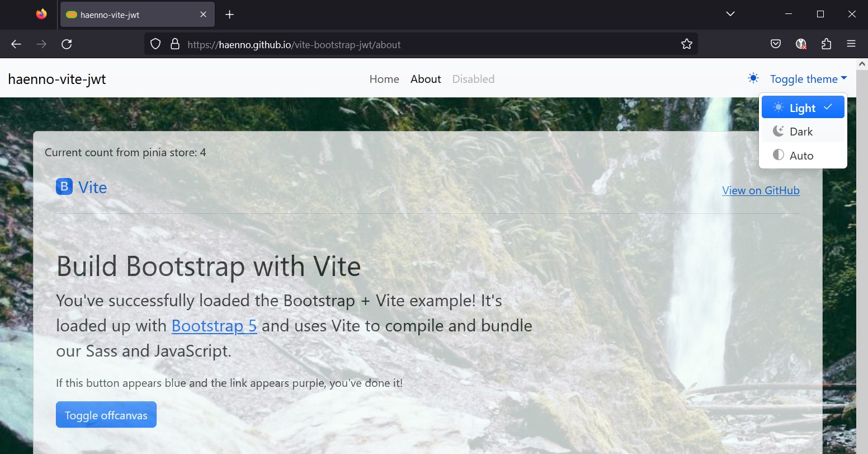Click the Disabled nav item
The image size is (868, 454).
click(x=473, y=79)
